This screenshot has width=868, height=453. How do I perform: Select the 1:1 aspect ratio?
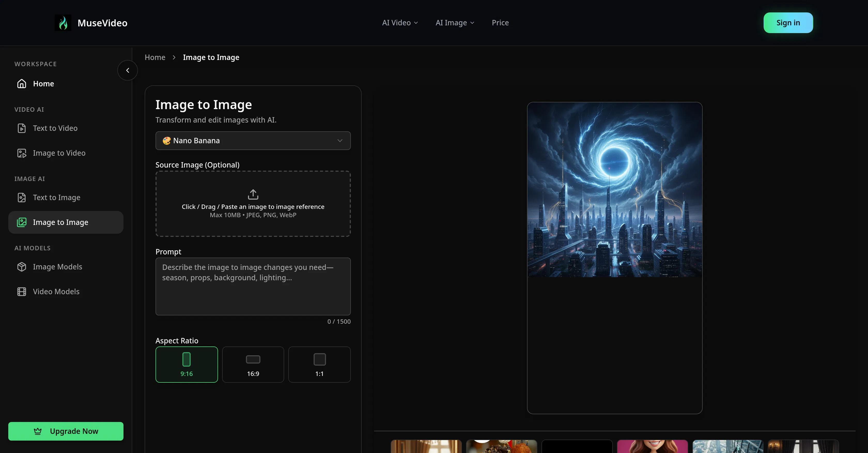click(x=319, y=364)
